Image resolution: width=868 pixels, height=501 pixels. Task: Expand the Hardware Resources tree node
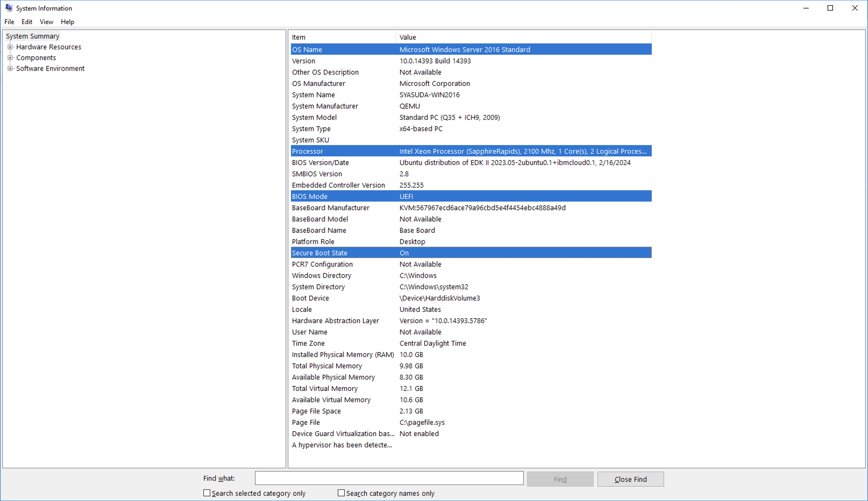(x=10, y=47)
